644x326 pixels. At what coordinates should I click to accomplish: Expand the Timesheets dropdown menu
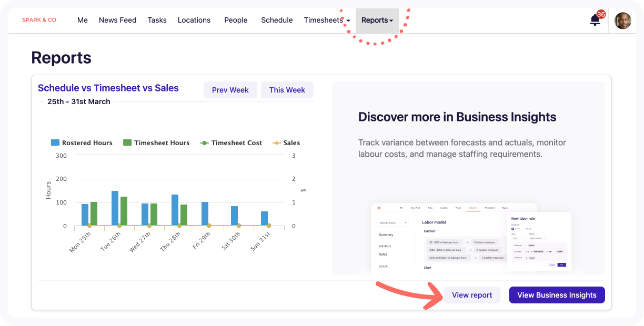pos(327,21)
